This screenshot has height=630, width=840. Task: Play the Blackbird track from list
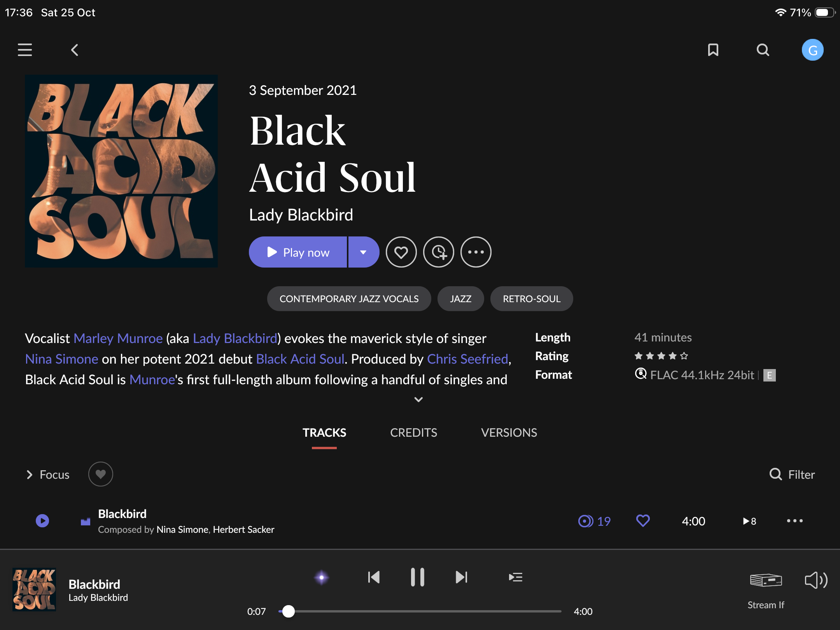[x=42, y=521]
